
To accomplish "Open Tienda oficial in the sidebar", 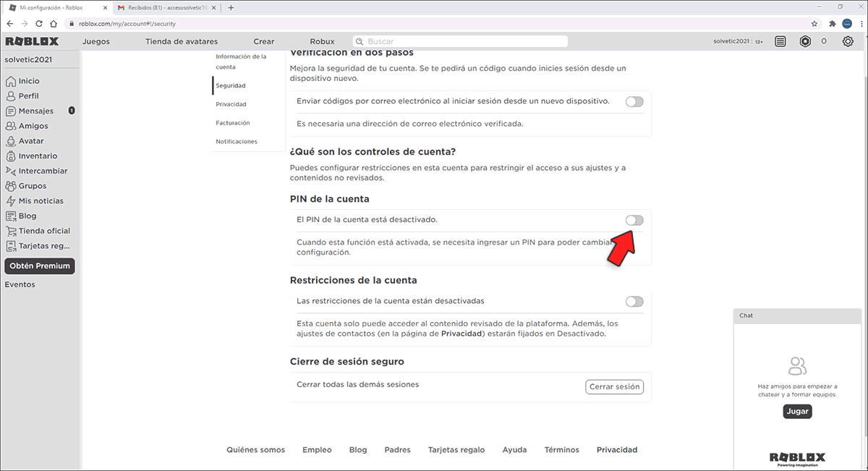I will pyautogui.click(x=38, y=231).
